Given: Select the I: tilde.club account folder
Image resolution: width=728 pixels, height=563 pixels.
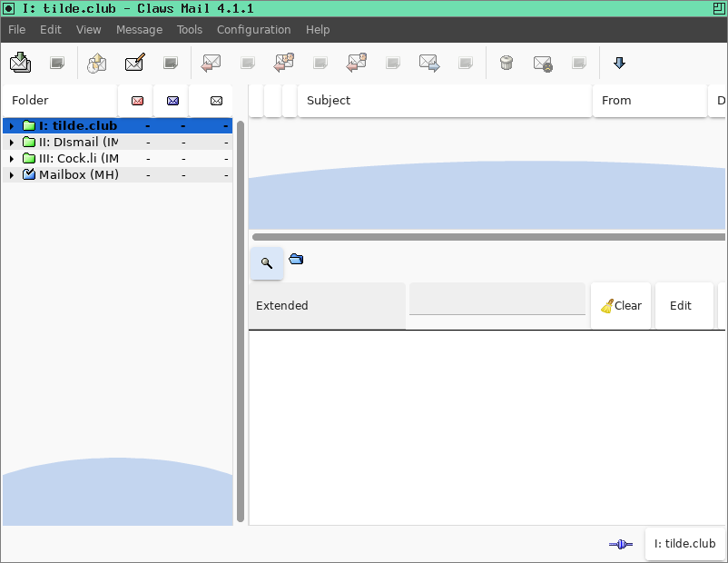Looking at the screenshot, I should coord(117,126).
